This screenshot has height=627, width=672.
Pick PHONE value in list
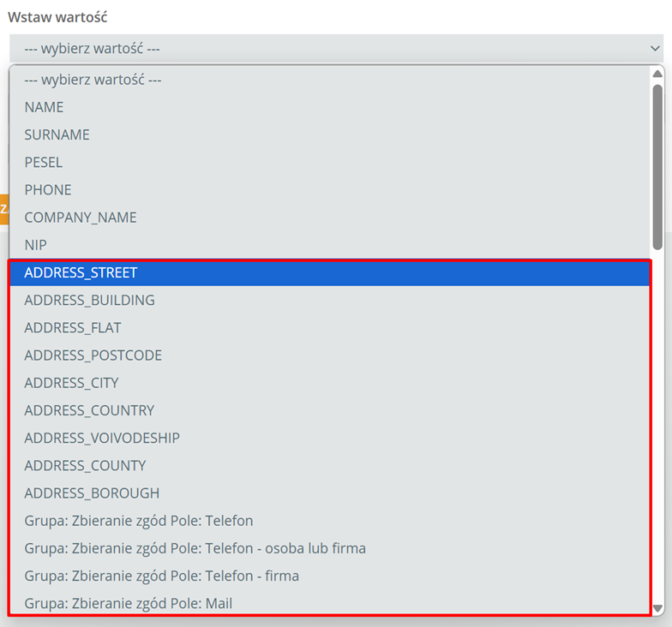(x=48, y=189)
